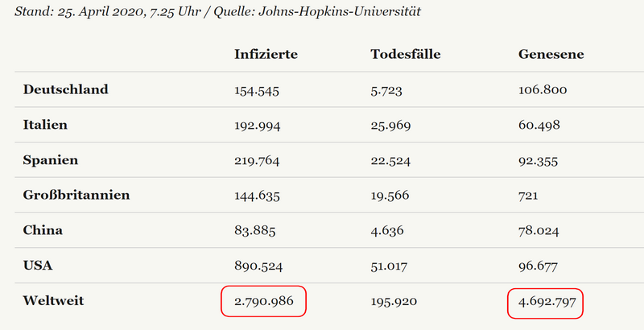Click the Infizierte column header

[266, 54]
